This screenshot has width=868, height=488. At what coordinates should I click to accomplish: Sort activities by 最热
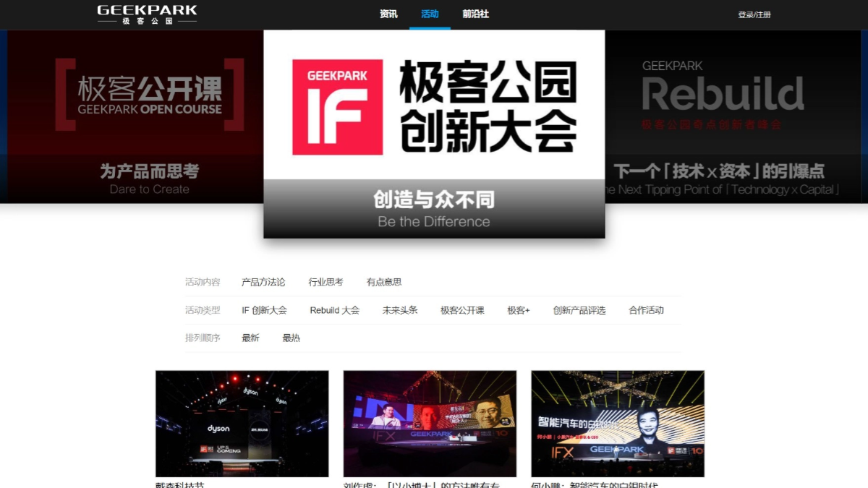[x=291, y=338]
